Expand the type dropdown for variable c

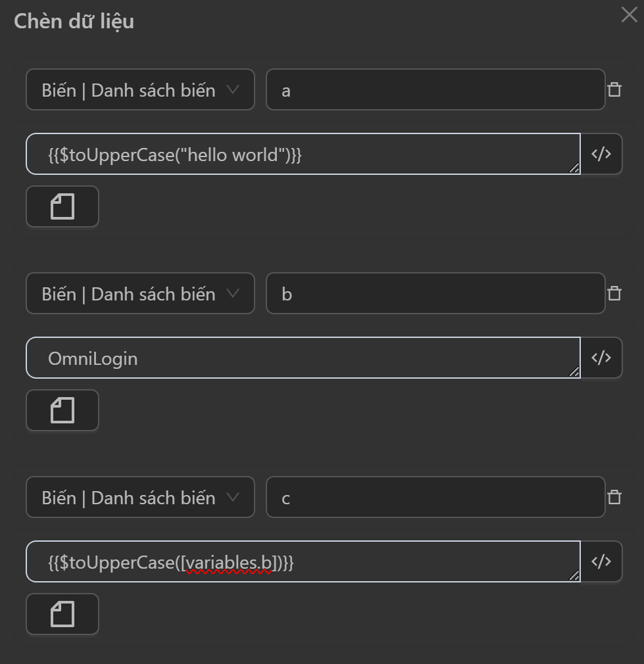(140, 498)
